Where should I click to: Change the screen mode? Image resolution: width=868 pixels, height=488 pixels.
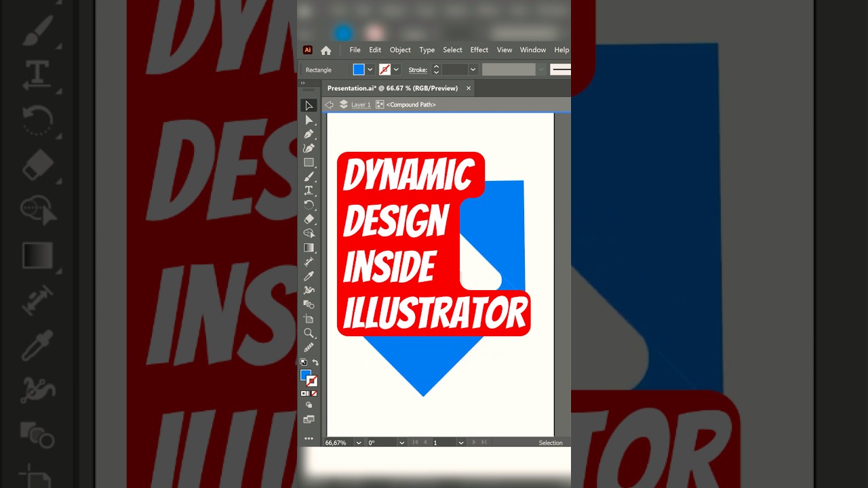pyautogui.click(x=309, y=420)
